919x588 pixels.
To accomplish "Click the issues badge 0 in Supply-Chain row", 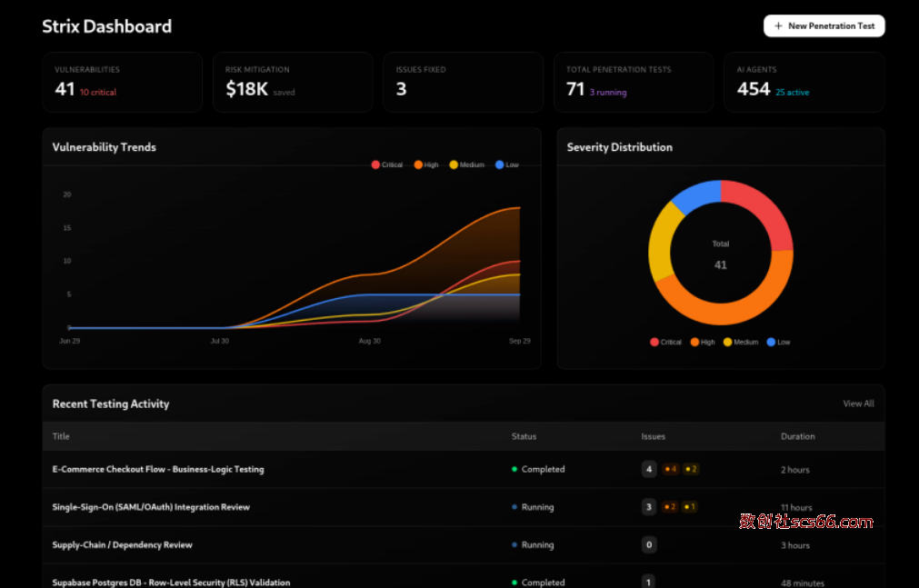I will click(649, 545).
